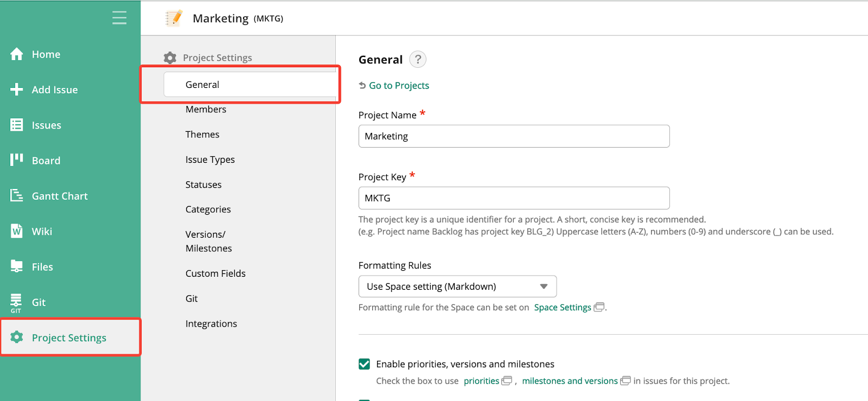Screen dimensions: 868x401
Task: Open Issue Types settings page
Action: (x=210, y=160)
